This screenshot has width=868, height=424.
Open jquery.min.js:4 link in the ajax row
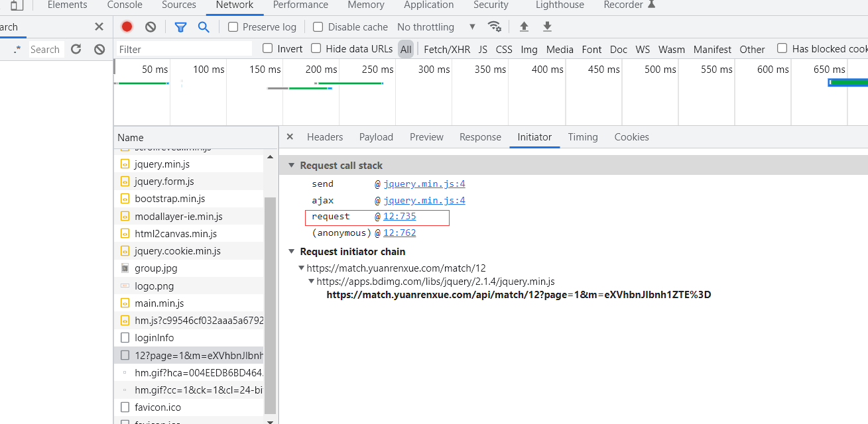click(424, 200)
